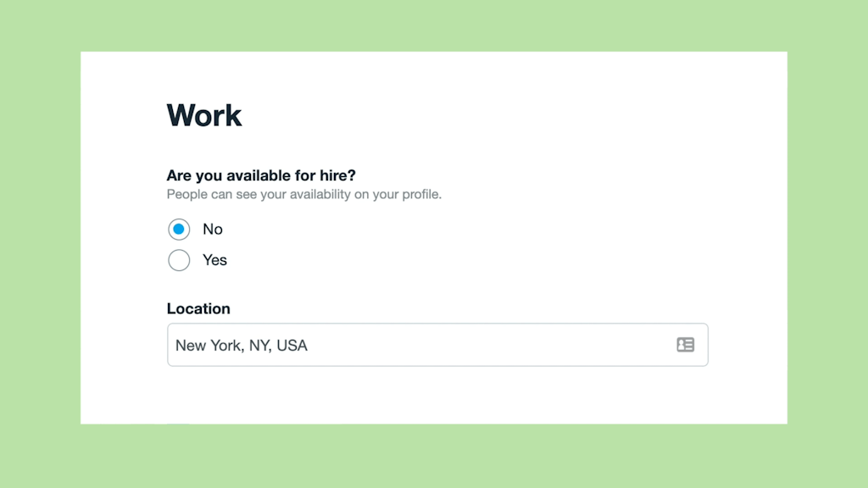Click the blank white area right of the "Work" heading
The image size is (868, 488).
(x=509, y=115)
